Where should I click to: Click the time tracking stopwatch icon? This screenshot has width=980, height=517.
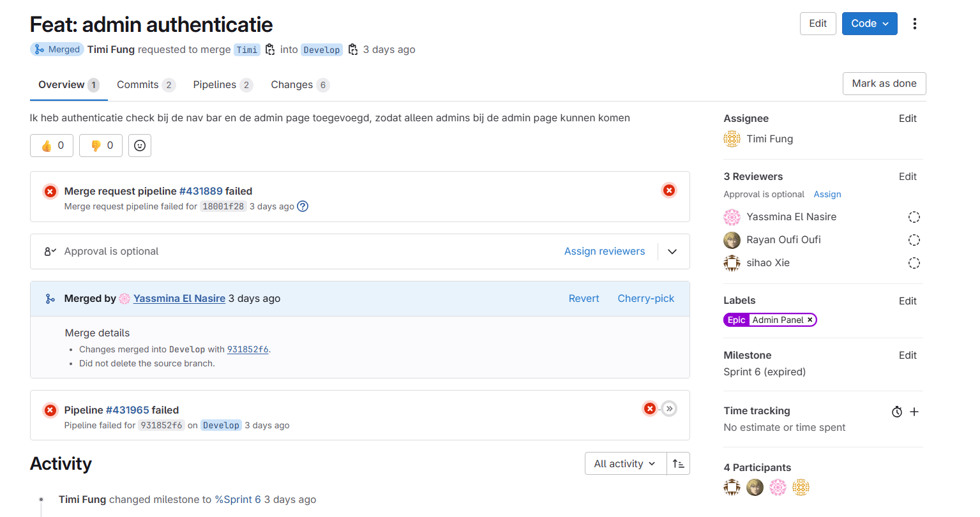897,412
